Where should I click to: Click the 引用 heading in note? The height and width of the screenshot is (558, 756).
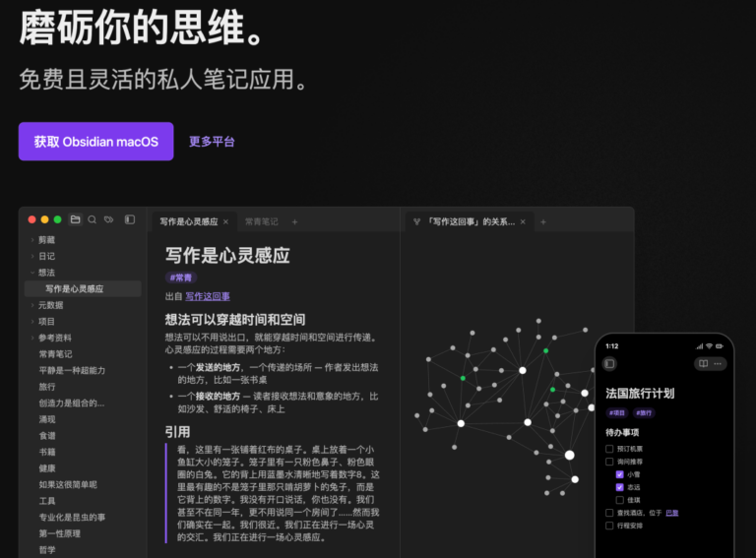point(177,432)
